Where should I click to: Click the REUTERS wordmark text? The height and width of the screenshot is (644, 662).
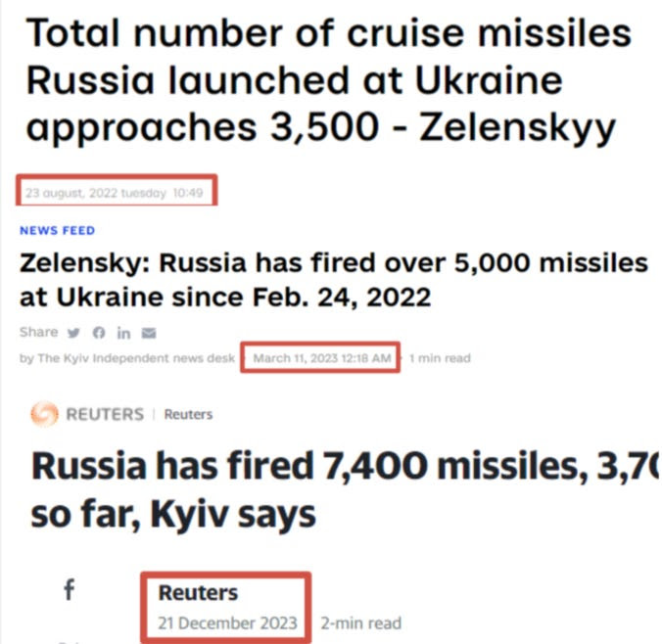click(x=105, y=414)
